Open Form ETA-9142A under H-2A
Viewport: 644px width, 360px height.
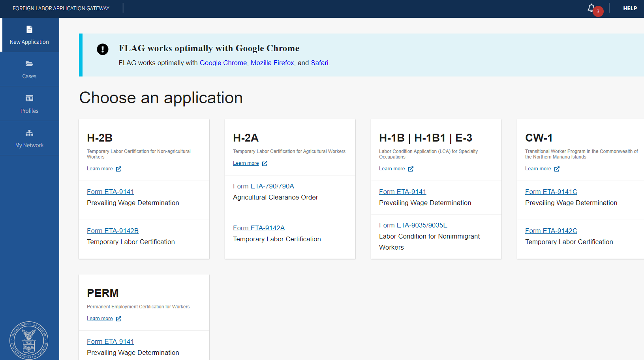[259, 228]
